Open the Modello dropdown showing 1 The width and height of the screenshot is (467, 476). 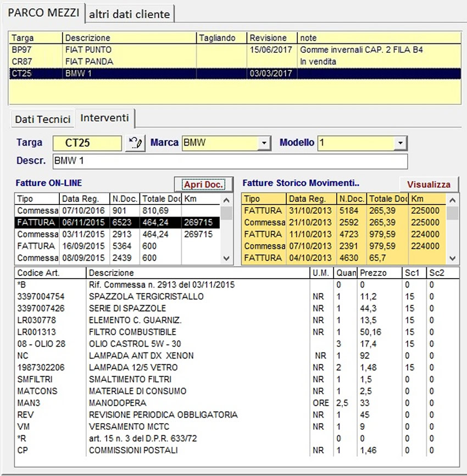tap(400, 143)
